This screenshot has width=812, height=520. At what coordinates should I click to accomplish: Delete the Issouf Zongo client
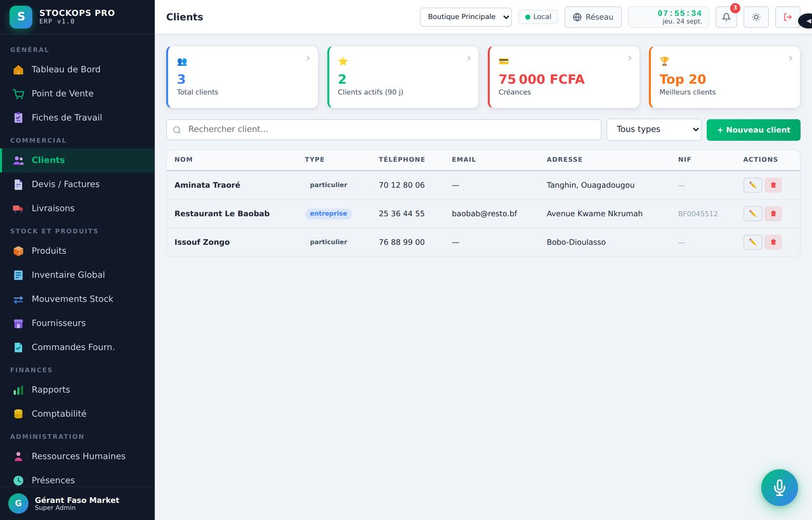[x=773, y=242]
